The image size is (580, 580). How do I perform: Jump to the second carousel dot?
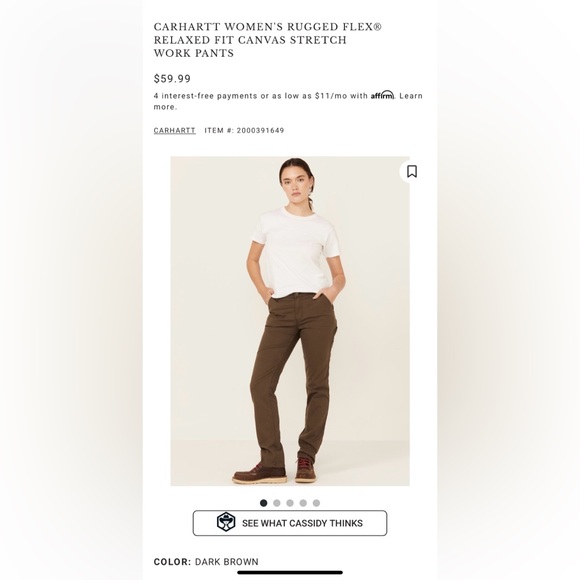277,503
